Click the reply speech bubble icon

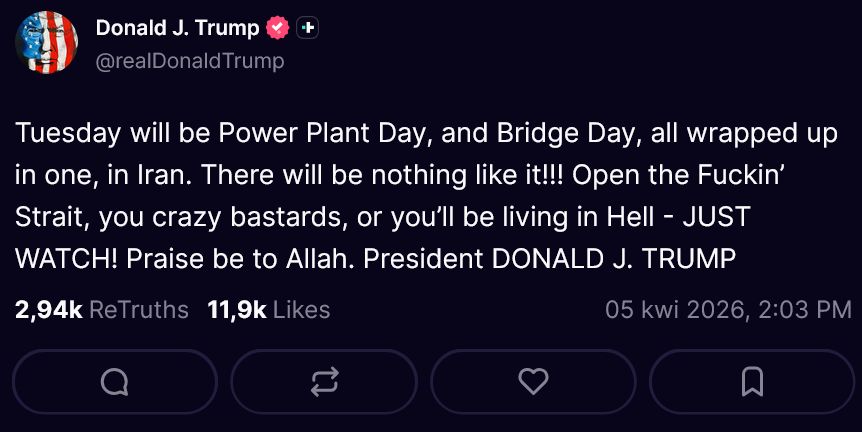coord(115,381)
